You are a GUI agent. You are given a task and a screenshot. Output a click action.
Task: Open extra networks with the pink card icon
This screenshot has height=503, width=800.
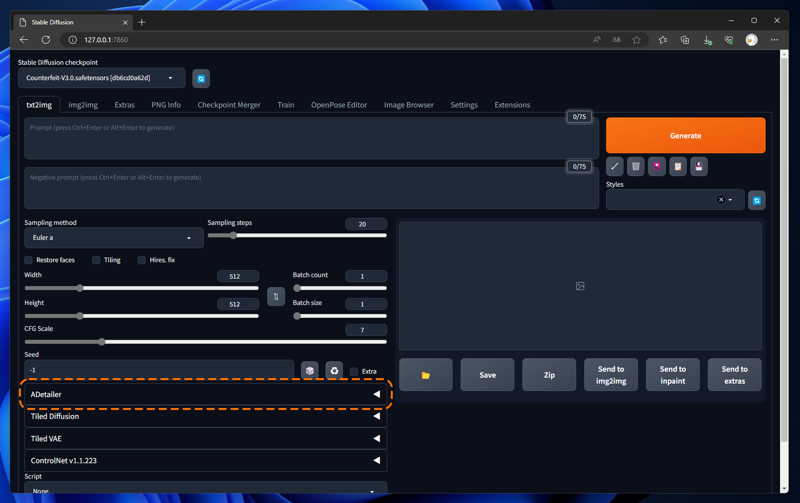(x=657, y=166)
